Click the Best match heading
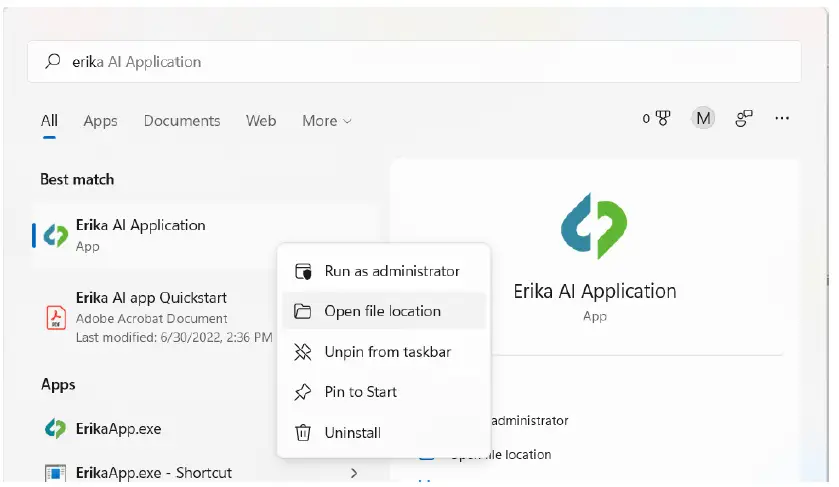Viewport: 839px width, 487px height. (77, 179)
